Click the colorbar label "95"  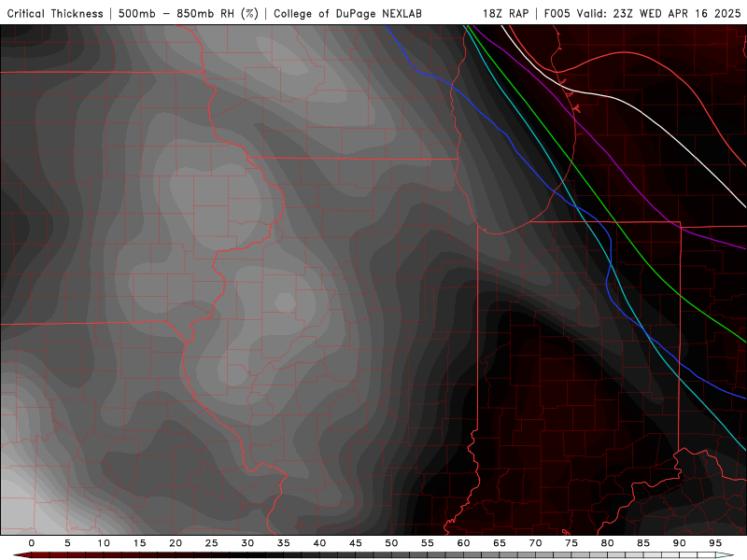point(715,543)
